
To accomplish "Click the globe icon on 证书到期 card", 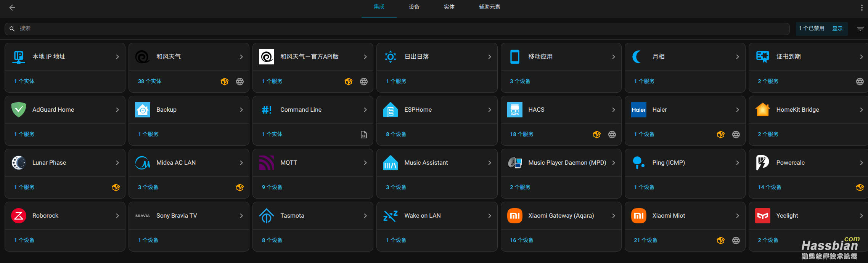I will (860, 82).
